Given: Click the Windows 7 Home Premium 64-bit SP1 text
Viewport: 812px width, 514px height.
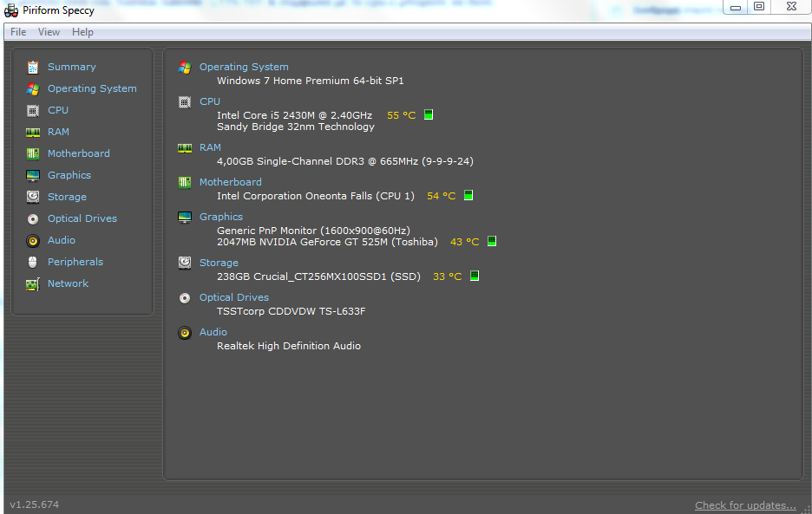Looking at the screenshot, I should [x=311, y=81].
